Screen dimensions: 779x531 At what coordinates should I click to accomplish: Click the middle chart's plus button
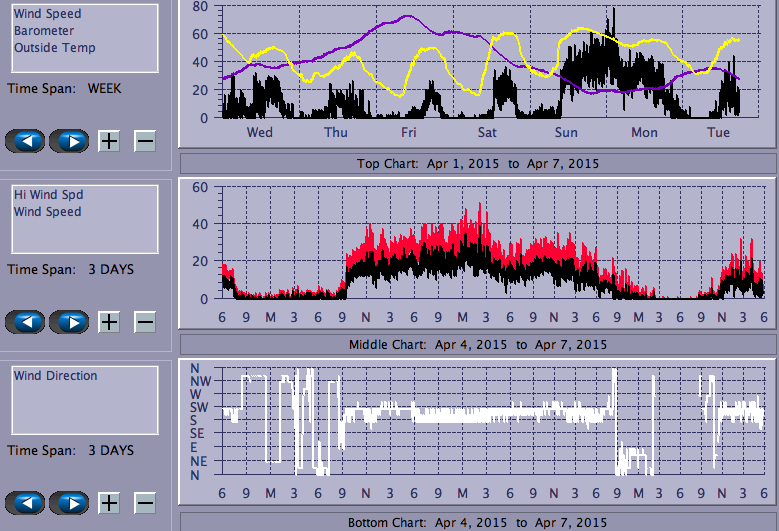[x=109, y=322]
